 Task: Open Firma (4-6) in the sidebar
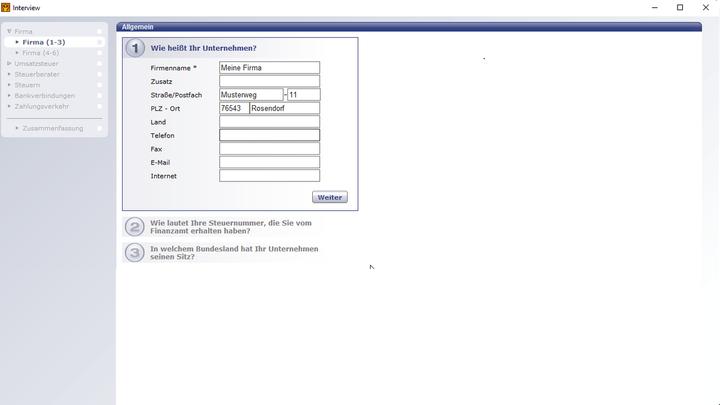40,53
